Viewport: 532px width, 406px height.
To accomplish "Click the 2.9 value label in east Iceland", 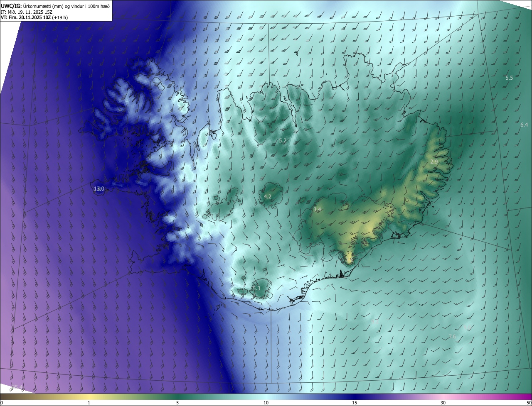I will (x=434, y=161).
